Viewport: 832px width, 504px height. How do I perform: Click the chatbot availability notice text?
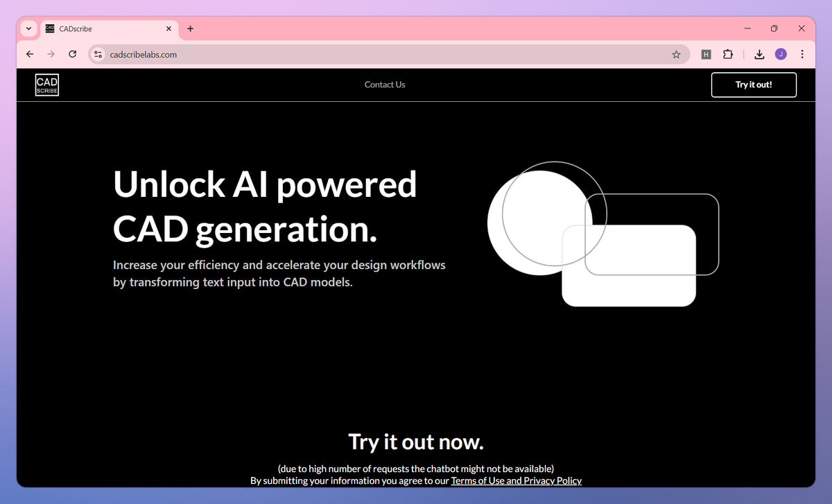coord(416,469)
